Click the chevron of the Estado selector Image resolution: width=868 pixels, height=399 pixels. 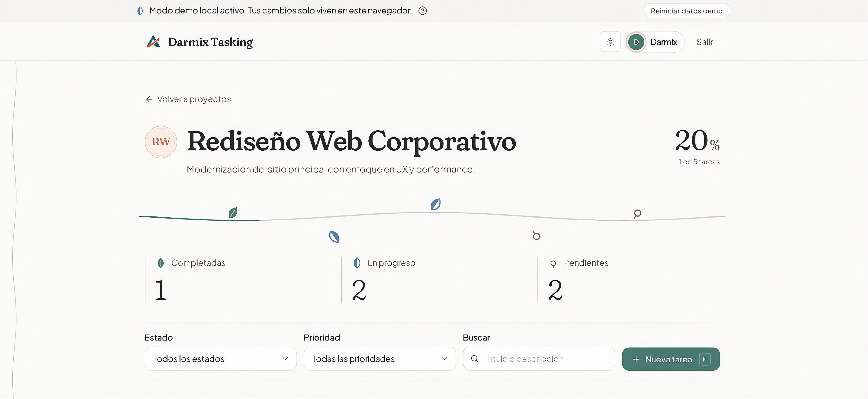point(285,359)
